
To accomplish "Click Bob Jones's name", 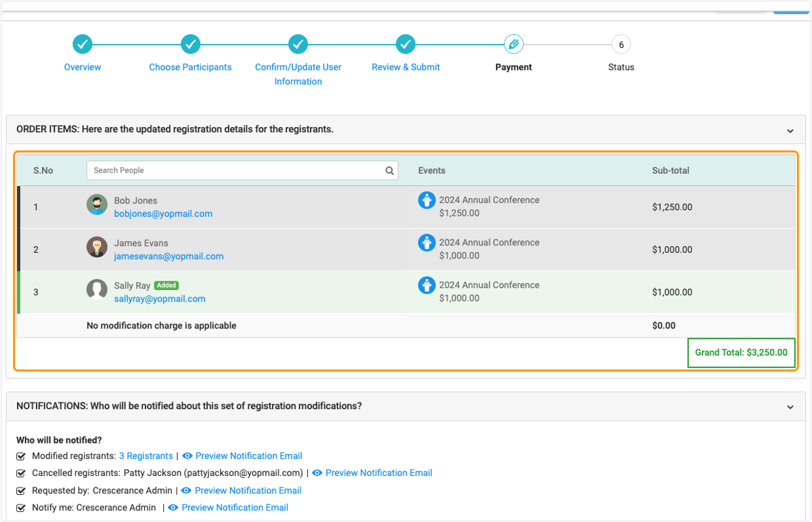I will click(135, 201).
